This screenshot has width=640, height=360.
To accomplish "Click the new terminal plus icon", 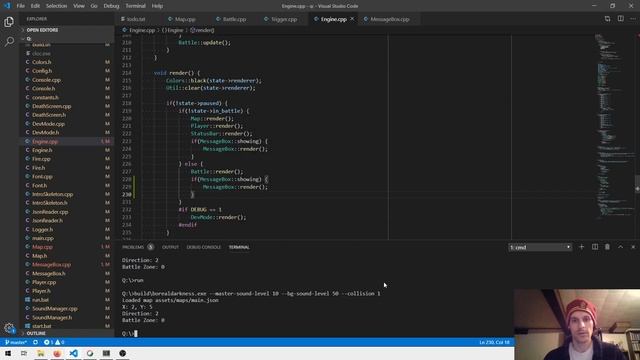I will pyautogui.click(x=581, y=247).
